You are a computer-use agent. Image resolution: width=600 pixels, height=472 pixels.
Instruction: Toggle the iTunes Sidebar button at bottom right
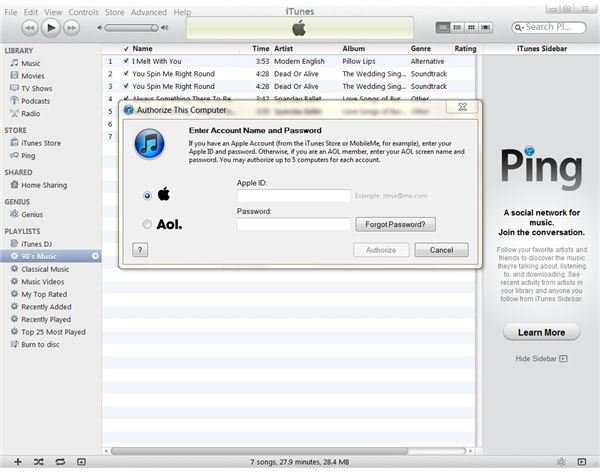click(x=582, y=462)
